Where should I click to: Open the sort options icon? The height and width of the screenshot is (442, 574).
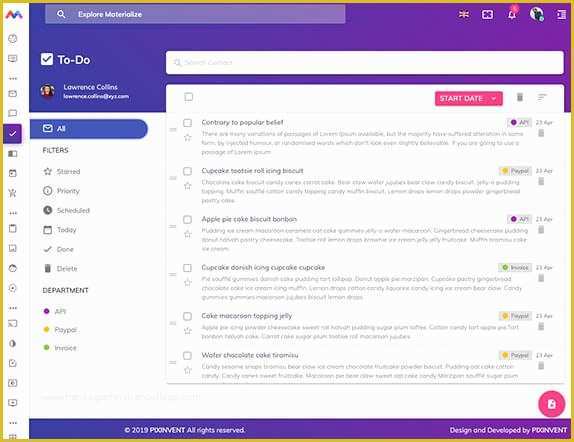point(542,97)
